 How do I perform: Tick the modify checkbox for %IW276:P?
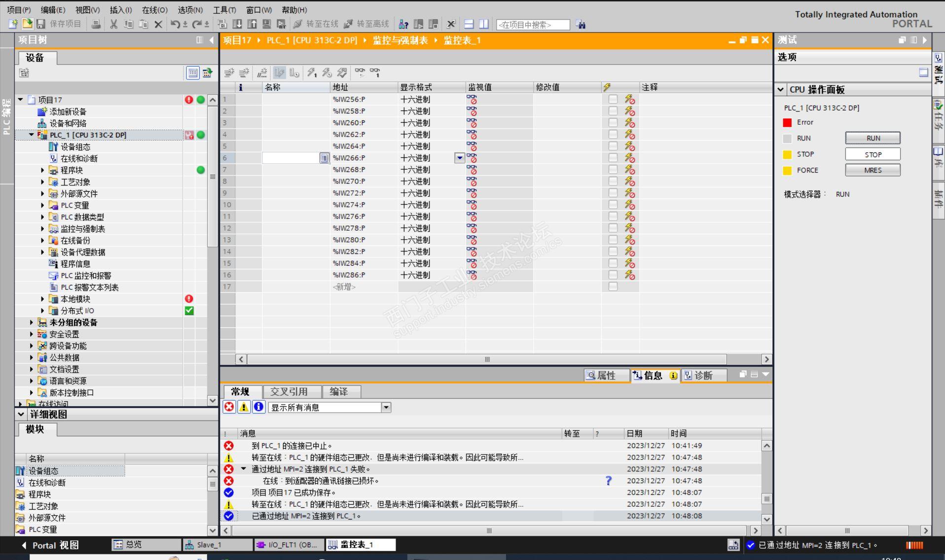point(613,216)
